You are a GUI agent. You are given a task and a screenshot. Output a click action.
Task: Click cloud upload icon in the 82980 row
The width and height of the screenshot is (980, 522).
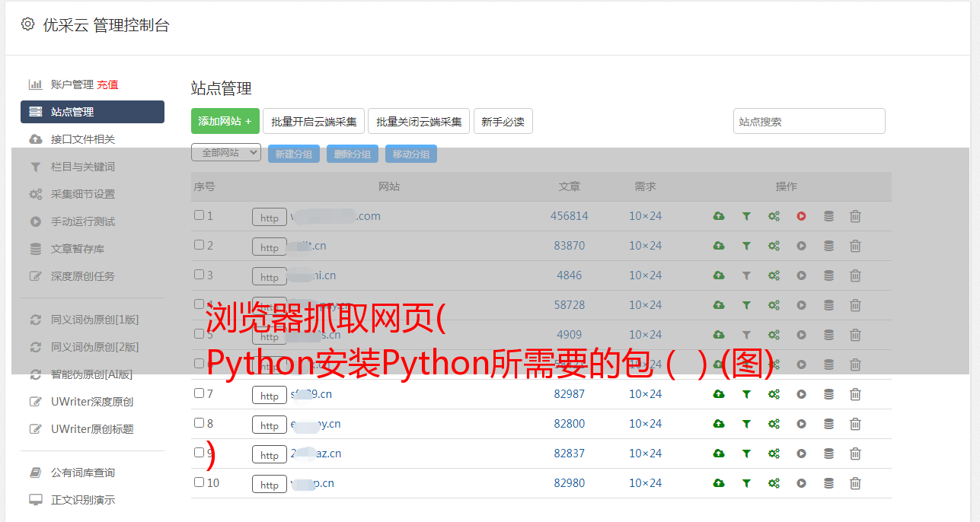(x=719, y=483)
